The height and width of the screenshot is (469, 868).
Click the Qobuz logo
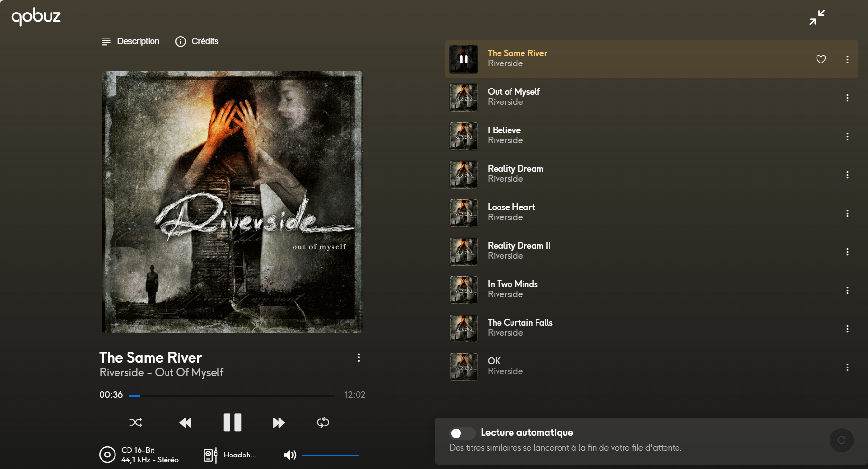pos(36,17)
